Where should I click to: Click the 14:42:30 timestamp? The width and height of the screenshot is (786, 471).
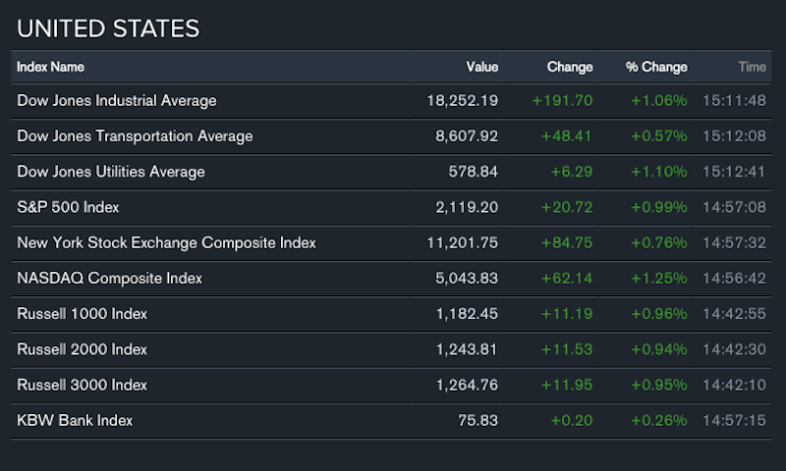(x=734, y=350)
